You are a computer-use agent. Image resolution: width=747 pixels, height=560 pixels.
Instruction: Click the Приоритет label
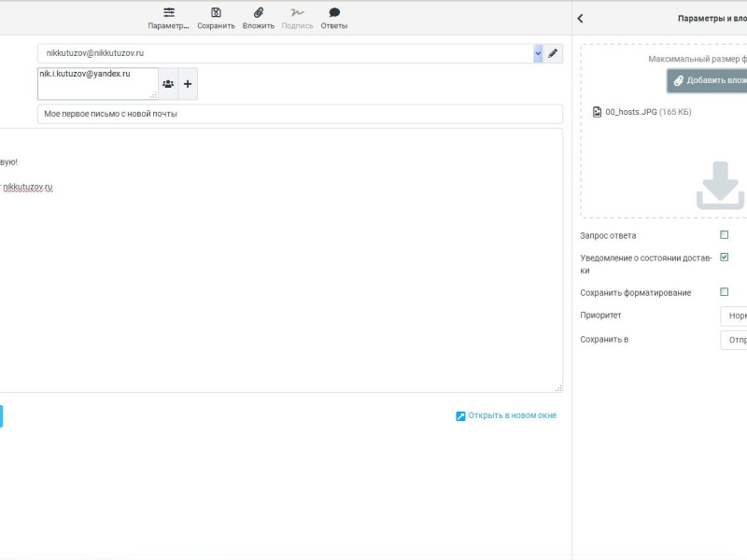(600, 315)
